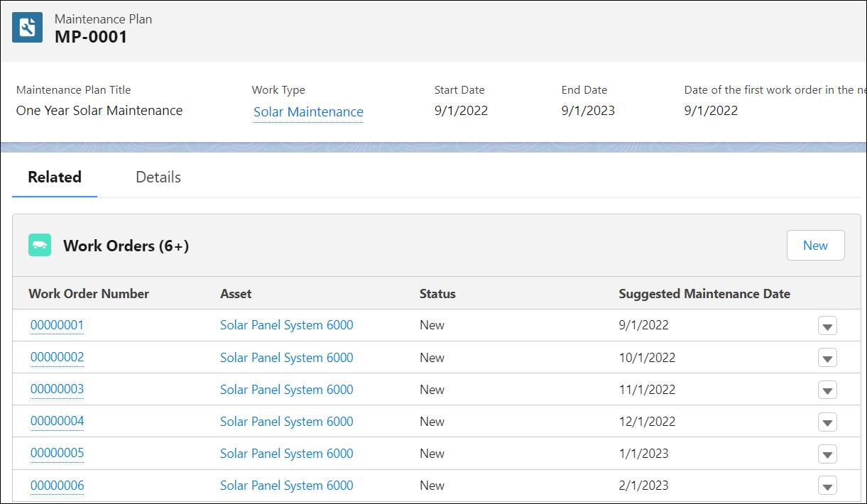Click the Work Orders truck icon

40,245
